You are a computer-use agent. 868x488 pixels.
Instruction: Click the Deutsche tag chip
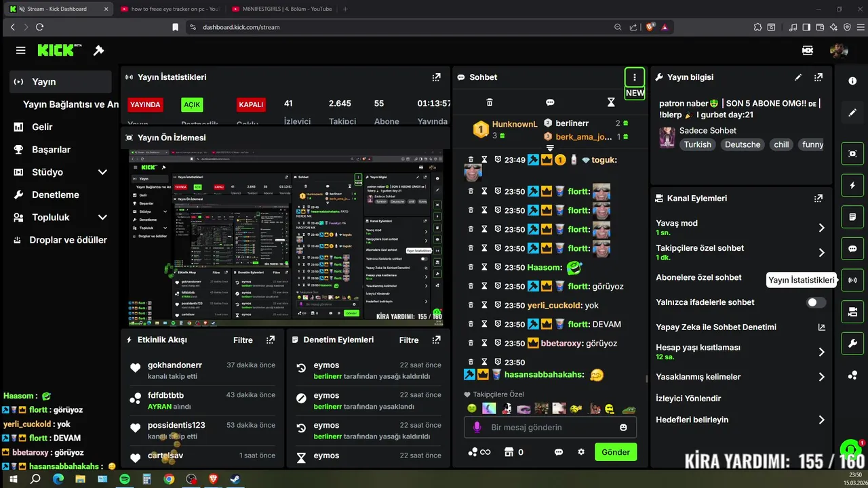tap(743, 144)
